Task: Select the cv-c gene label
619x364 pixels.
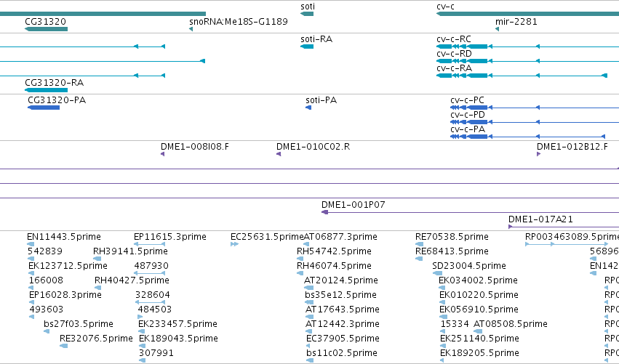Action: pyautogui.click(x=445, y=7)
